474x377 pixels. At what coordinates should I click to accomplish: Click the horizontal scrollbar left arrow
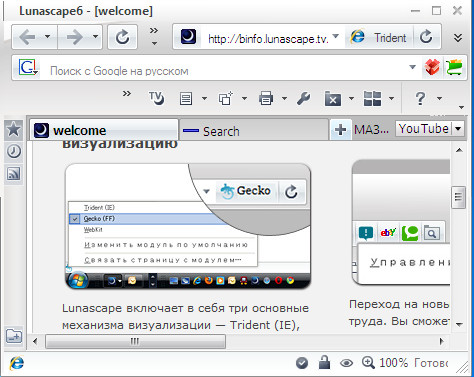click(35, 341)
